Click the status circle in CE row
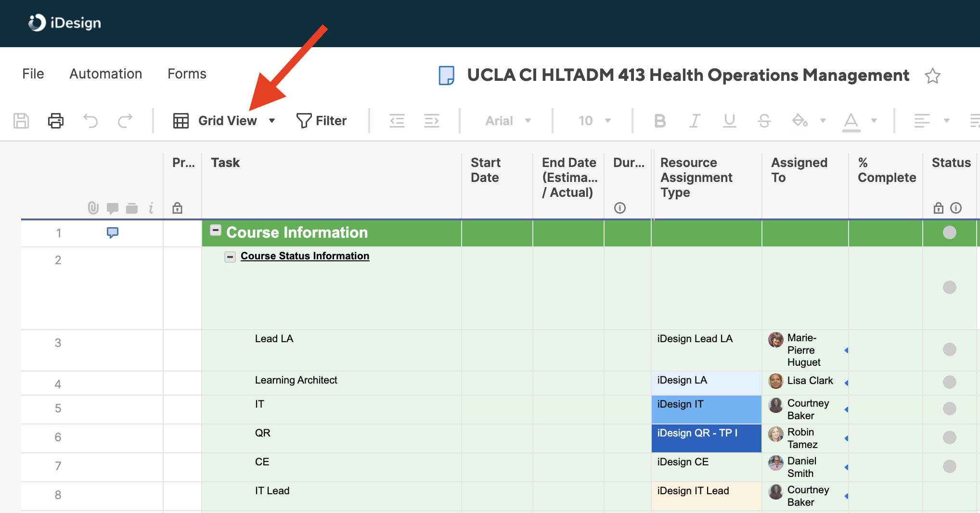980x513 pixels. 949,466
